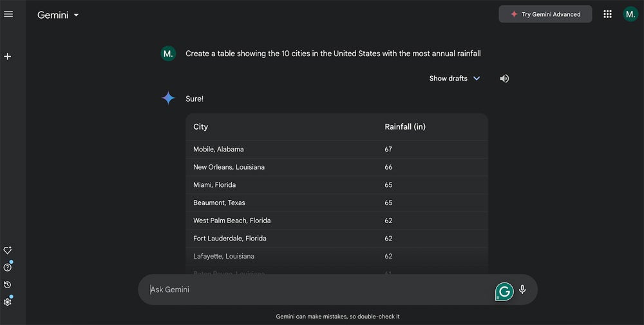This screenshot has height=325, width=644.
Task: Click the Rainfall (in) column header
Action: pyautogui.click(x=405, y=127)
